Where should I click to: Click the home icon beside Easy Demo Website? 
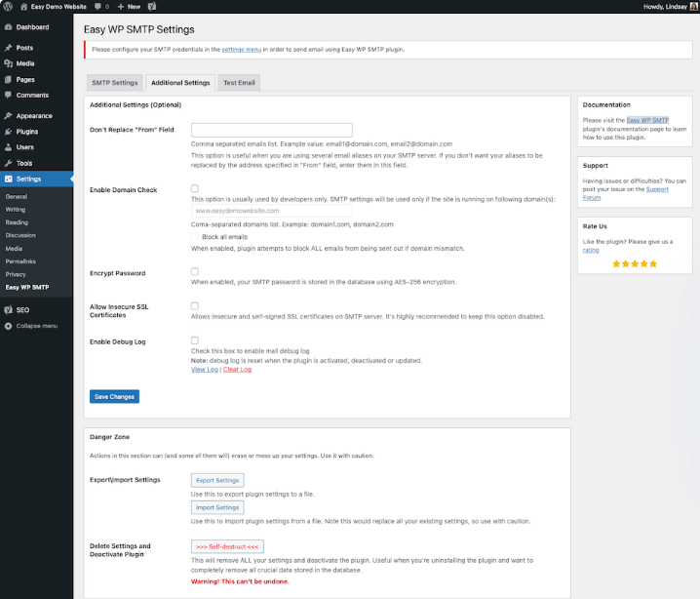[x=23, y=7]
